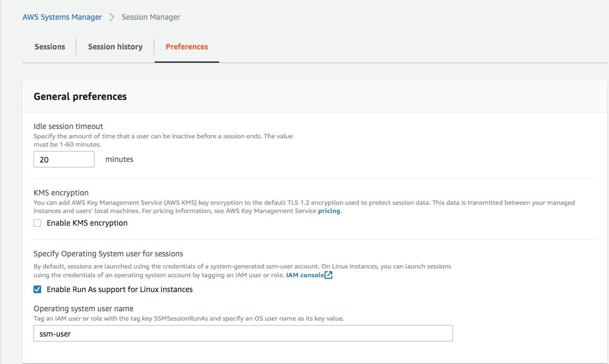Follow the IAM console link
Image resolution: width=609 pixels, height=364 pixels.
305,275
